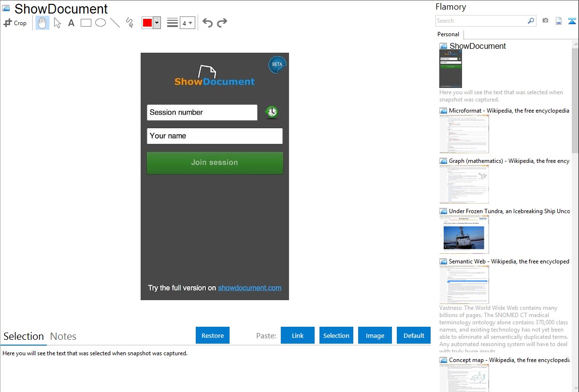Pick the straight line tool

click(x=115, y=23)
